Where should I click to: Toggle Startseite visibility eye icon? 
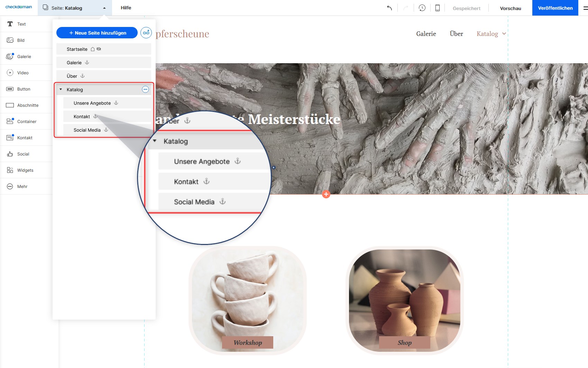pos(99,49)
